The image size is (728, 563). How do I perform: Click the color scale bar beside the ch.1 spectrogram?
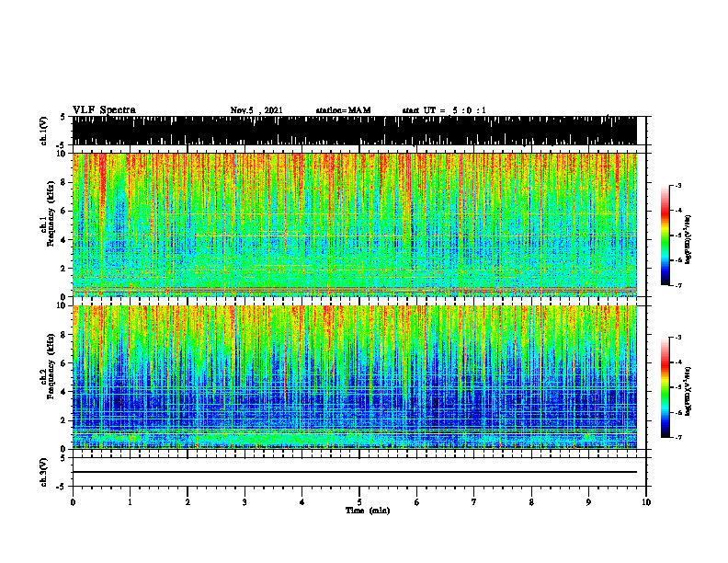point(665,236)
